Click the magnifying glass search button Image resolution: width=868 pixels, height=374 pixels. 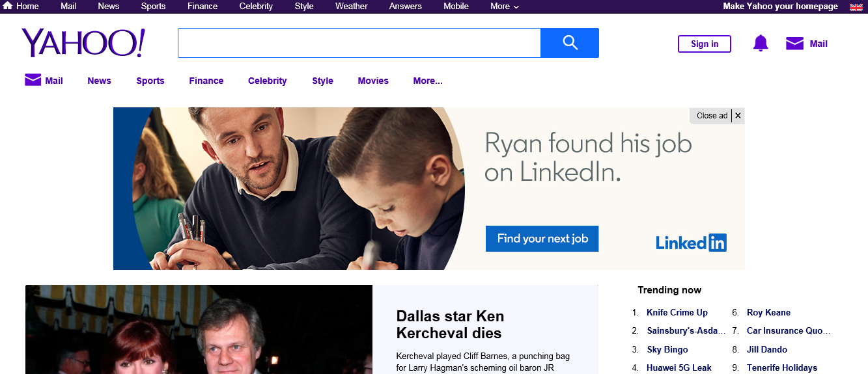click(x=570, y=43)
